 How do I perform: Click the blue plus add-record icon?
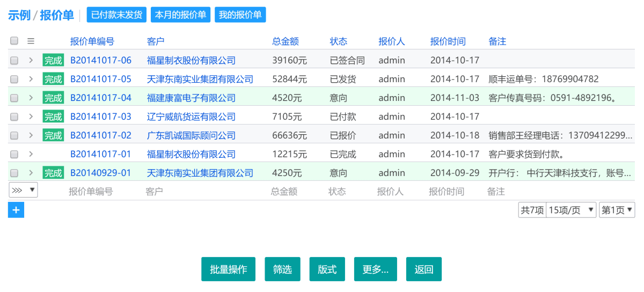click(x=16, y=210)
